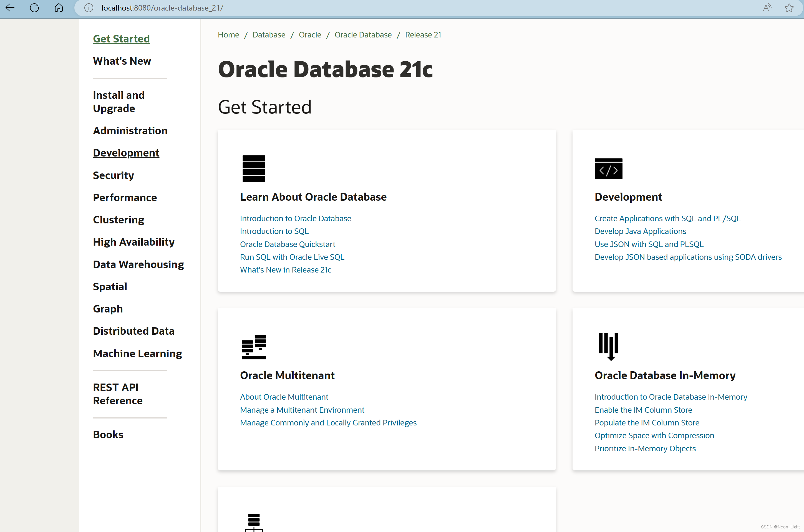Image resolution: width=804 pixels, height=532 pixels.
Task: Click Develop JSON based applications using SODA drivers
Action: (x=688, y=256)
